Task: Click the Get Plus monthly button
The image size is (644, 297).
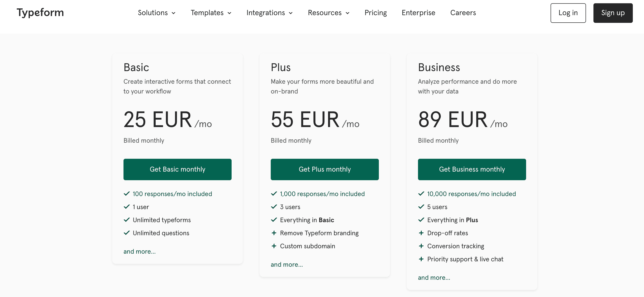Action: coord(325,169)
